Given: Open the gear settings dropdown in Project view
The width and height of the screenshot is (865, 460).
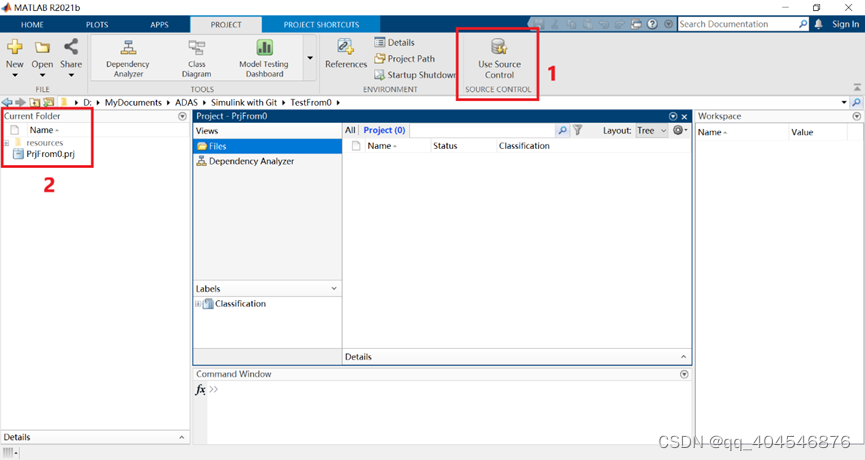Looking at the screenshot, I should tap(680, 130).
